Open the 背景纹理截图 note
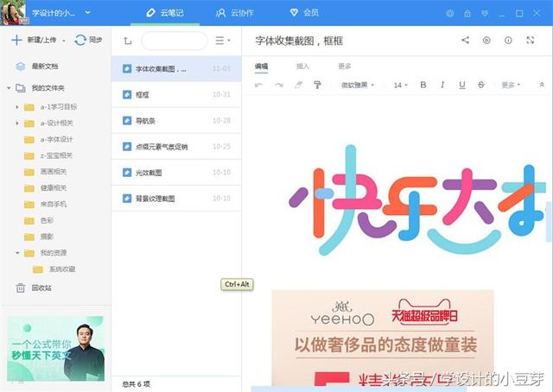Viewport: 553px width, 392px height. point(176,199)
